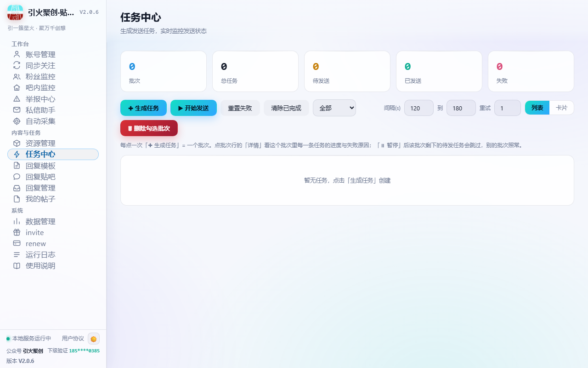The height and width of the screenshot is (368, 588).
Task: Click the 已发送 statistics card
Action: (439, 71)
